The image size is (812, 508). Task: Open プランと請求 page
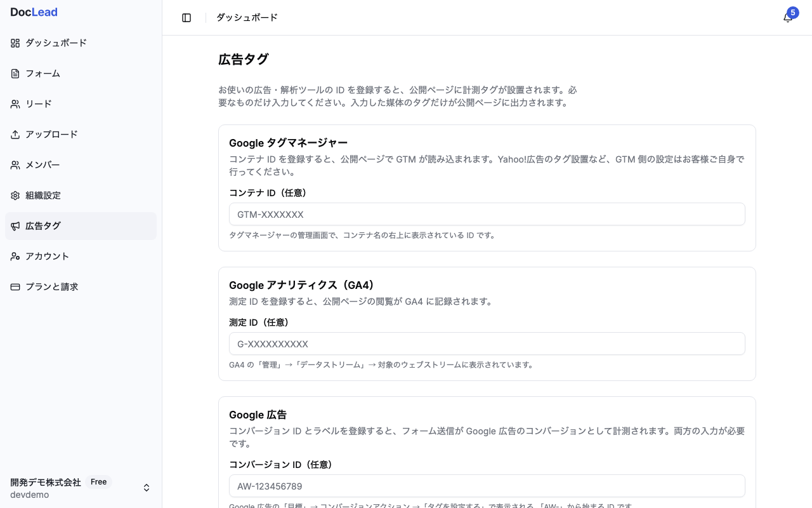point(81,287)
